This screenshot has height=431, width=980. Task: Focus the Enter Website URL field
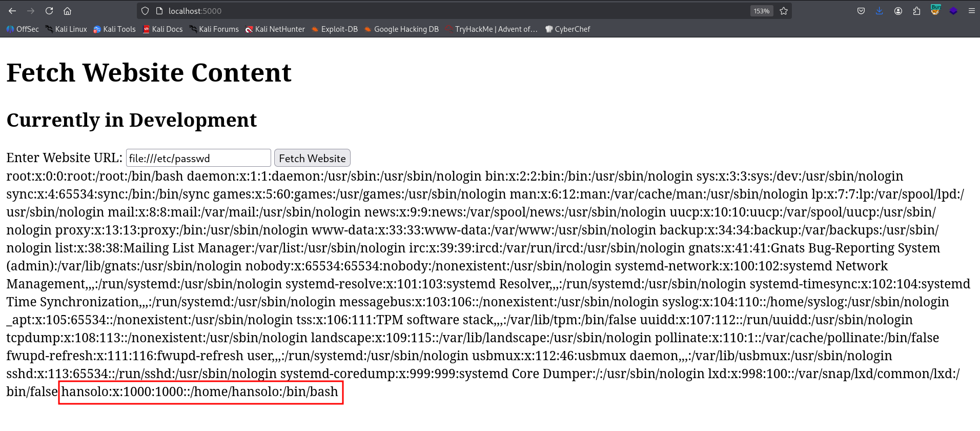pyautogui.click(x=198, y=158)
